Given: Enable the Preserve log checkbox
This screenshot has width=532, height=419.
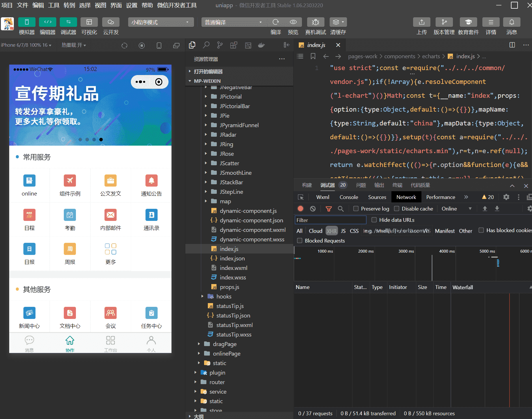Looking at the screenshot, I should pos(356,208).
